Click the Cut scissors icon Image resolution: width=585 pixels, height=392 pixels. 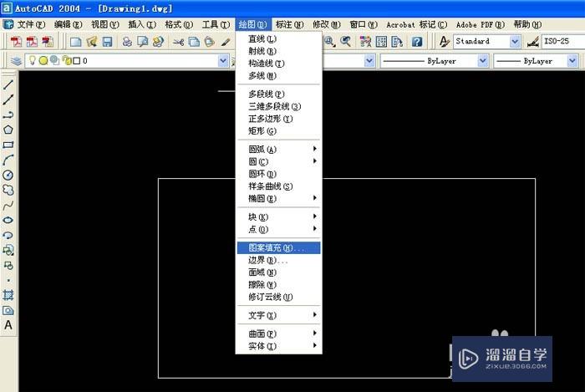click(x=178, y=42)
